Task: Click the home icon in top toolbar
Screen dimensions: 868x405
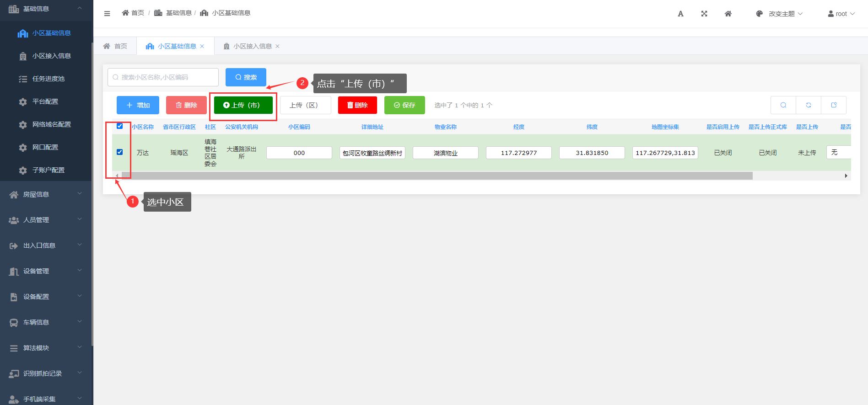Action: (x=728, y=14)
